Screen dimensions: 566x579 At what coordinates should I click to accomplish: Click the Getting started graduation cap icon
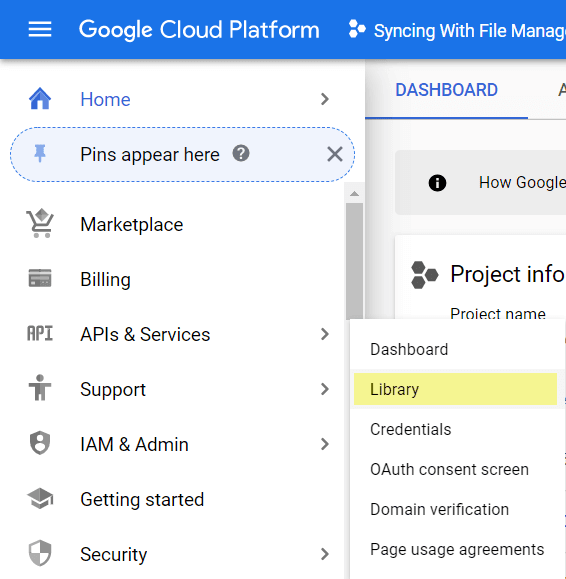[40, 499]
